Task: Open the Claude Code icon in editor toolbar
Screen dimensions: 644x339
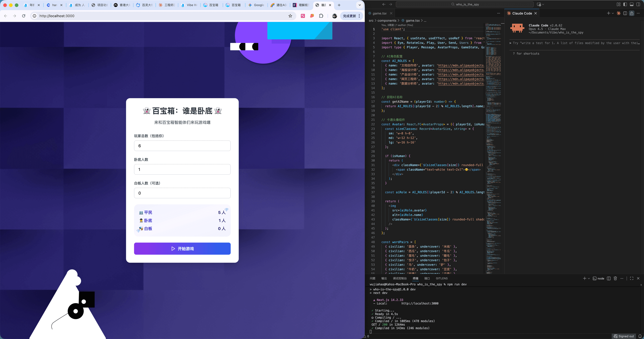Action: click(x=619, y=13)
